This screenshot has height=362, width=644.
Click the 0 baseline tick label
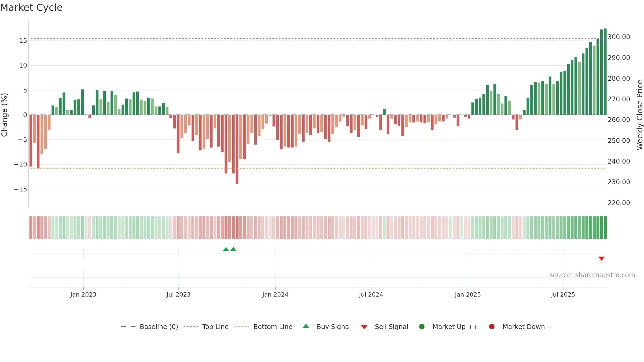click(x=25, y=115)
